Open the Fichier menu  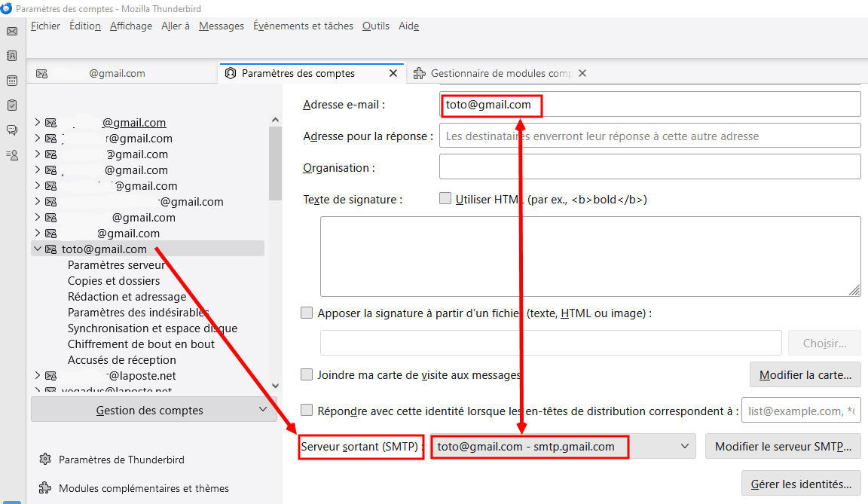point(45,26)
